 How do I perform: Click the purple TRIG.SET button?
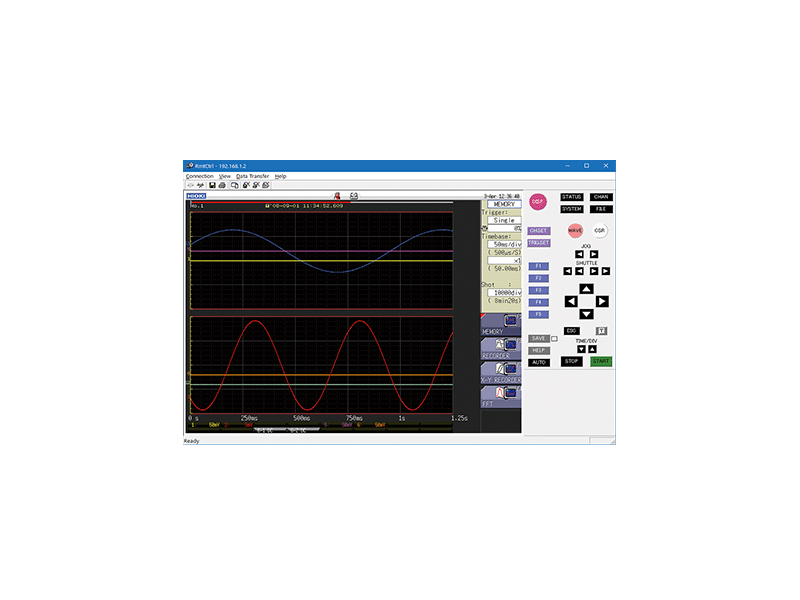[538, 243]
